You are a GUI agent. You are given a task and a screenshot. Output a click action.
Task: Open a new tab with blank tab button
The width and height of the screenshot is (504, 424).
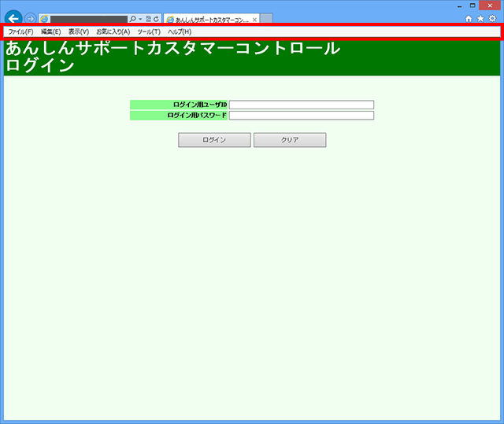266,19
